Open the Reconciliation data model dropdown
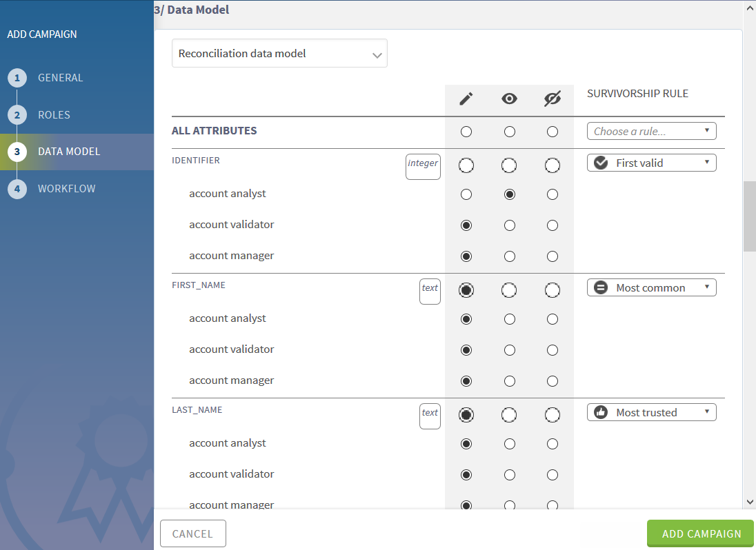756x550 pixels. pos(279,53)
